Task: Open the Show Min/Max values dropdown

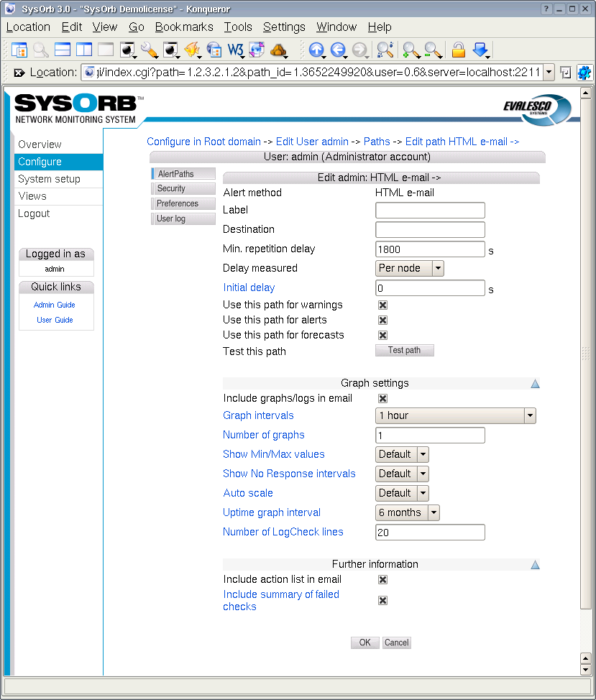Action: [402, 454]
